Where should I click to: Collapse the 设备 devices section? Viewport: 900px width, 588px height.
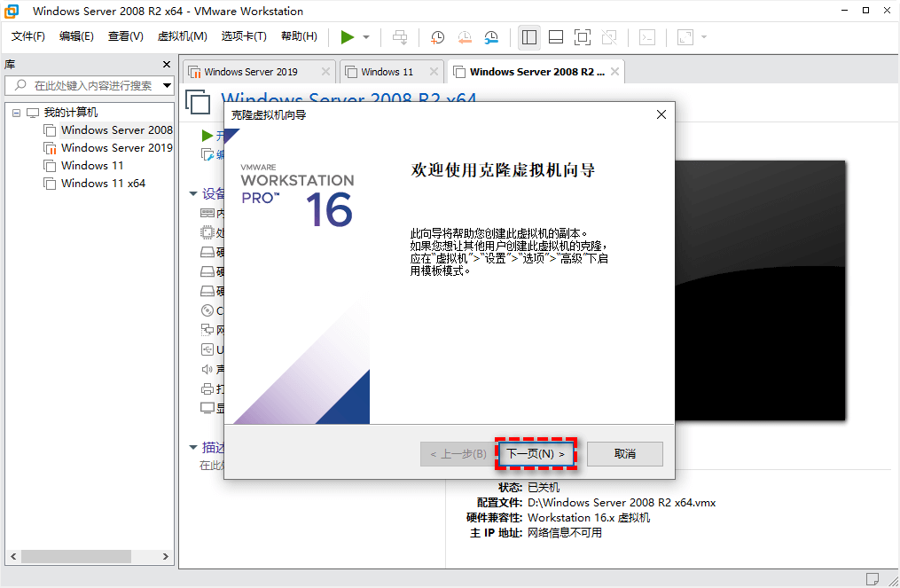tap(193, 194)
